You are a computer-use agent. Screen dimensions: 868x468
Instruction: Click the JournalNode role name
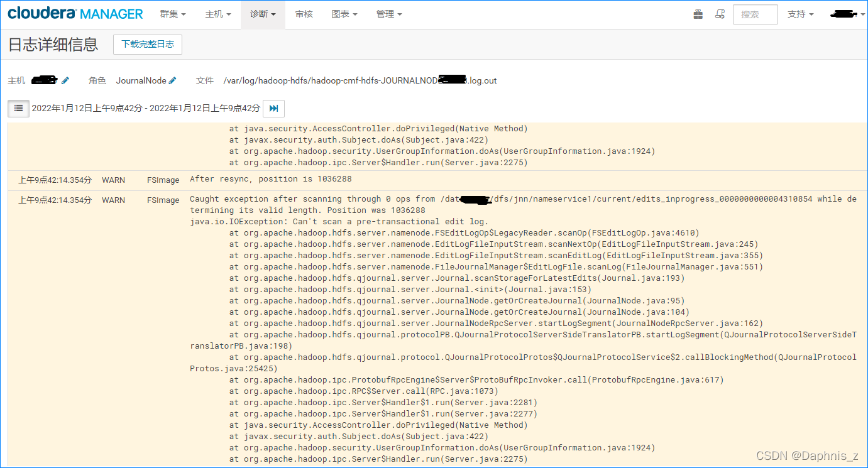[x=141, y=80]
